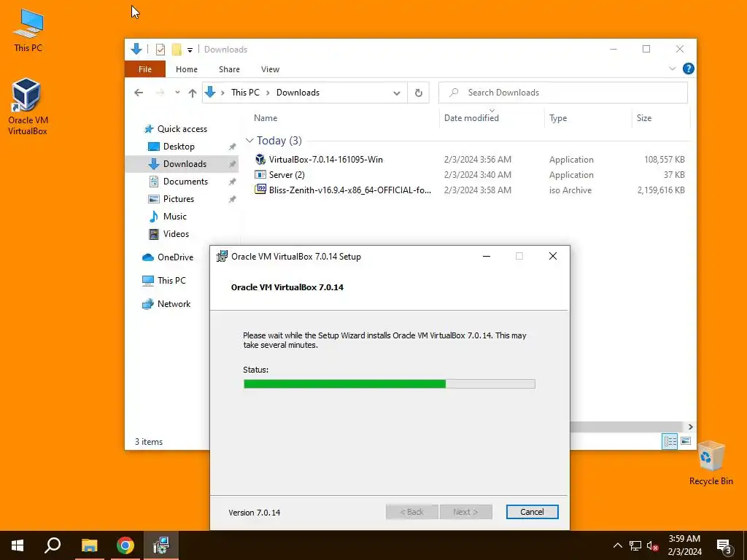Viewport: 747px width, 560px height.
Task: Select OneDrive in the navigation pane
Action: click(175, 257)
